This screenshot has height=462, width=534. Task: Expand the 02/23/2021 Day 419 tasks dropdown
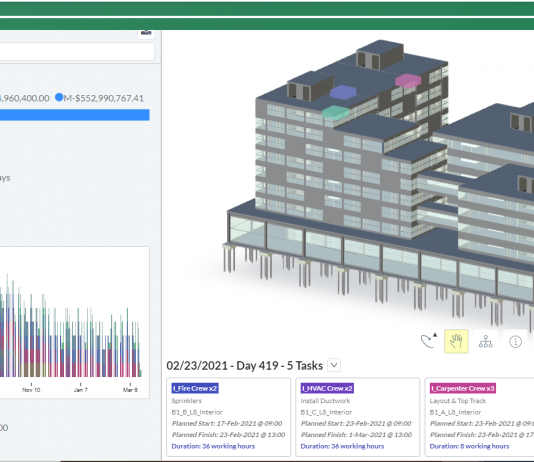[x=334, y=366]
